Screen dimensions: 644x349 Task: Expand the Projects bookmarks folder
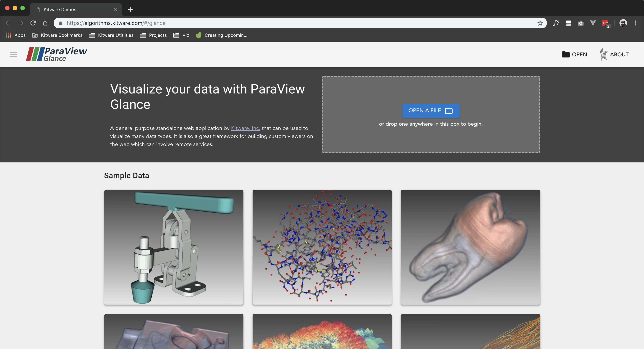153,35
